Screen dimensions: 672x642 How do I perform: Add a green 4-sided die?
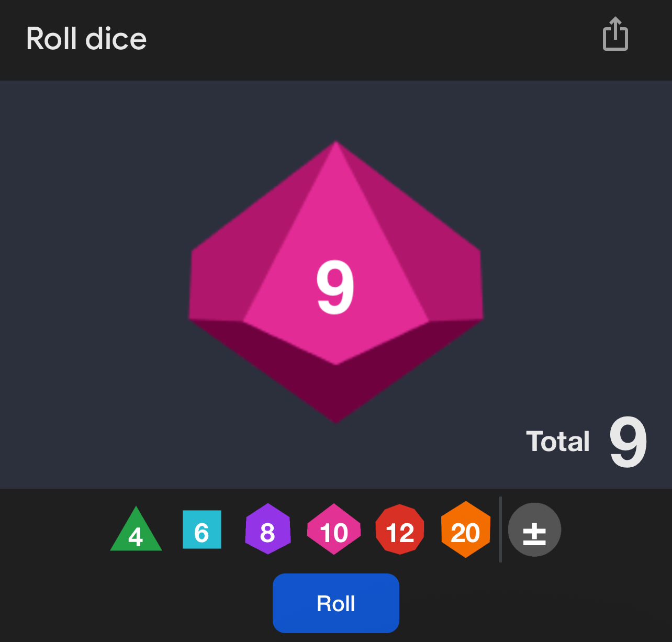[x=136, y=530]
